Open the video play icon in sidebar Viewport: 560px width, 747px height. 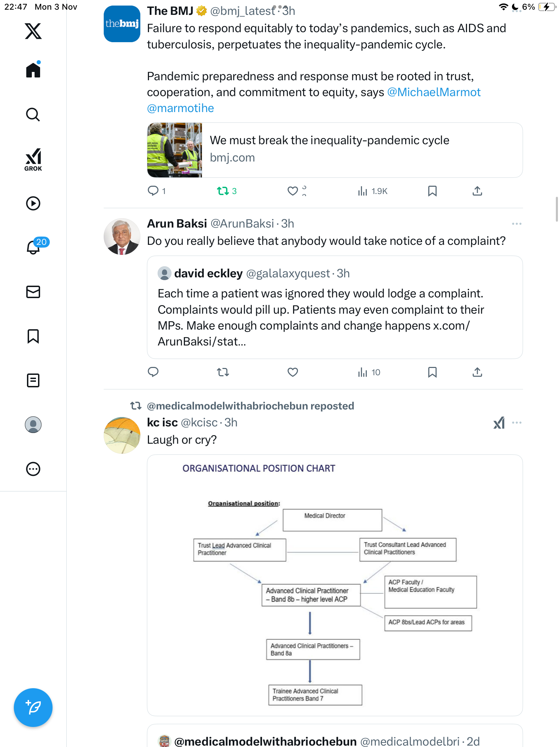33,203
